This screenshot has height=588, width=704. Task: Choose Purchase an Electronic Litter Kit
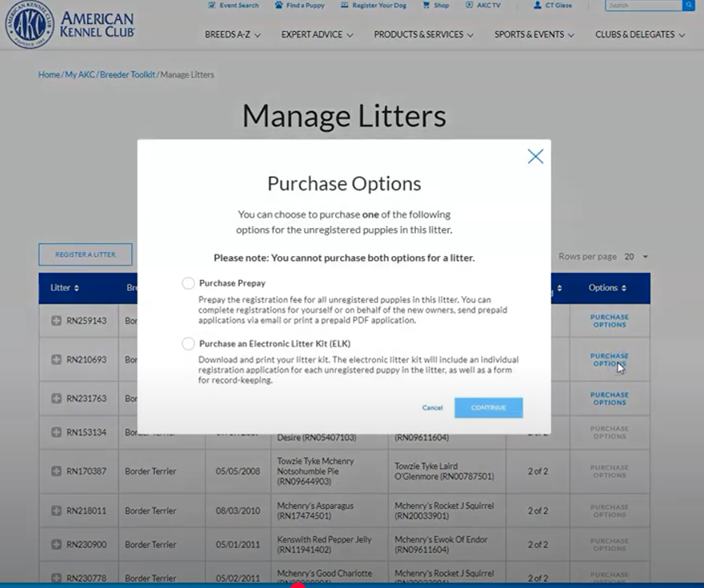pos(188,343)
